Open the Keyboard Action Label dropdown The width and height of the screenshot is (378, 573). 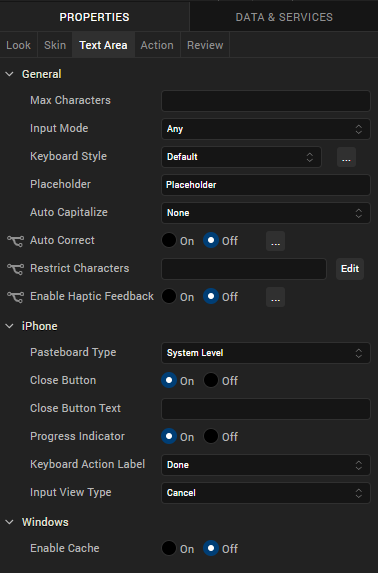(x=266, y=465)
